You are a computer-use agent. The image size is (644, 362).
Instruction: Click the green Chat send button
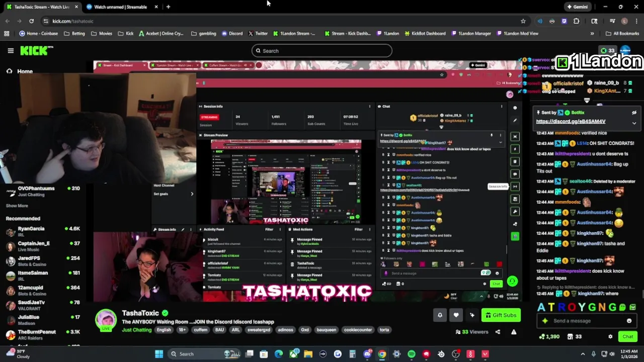pyautogui.click(x=628, y=336)
